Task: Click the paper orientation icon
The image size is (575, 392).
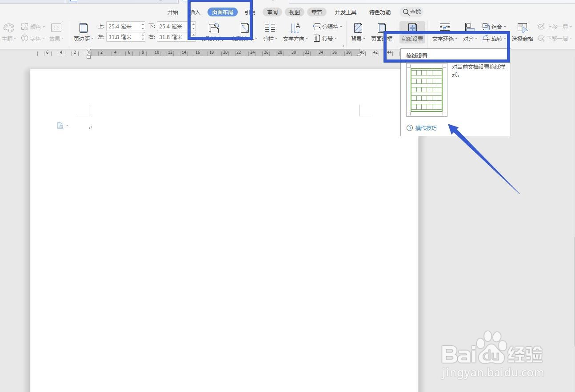Action: (x=214, y=28)
